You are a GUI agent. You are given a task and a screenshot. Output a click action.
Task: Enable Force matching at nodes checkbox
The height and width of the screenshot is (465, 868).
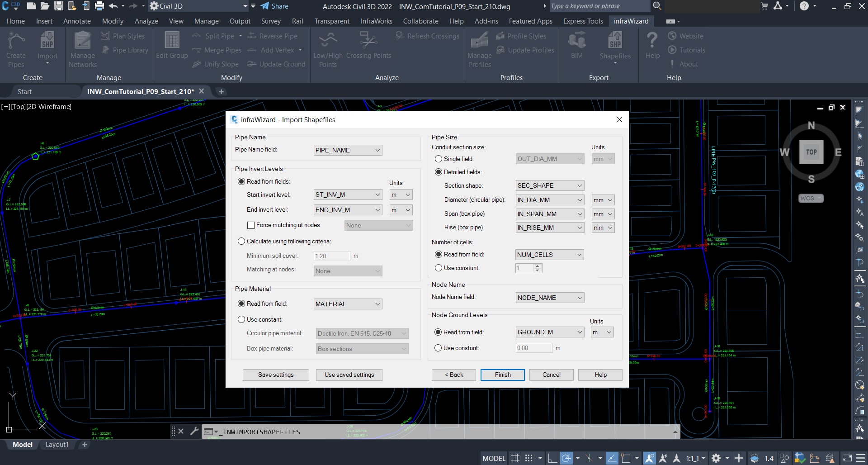tap(251, 225)
